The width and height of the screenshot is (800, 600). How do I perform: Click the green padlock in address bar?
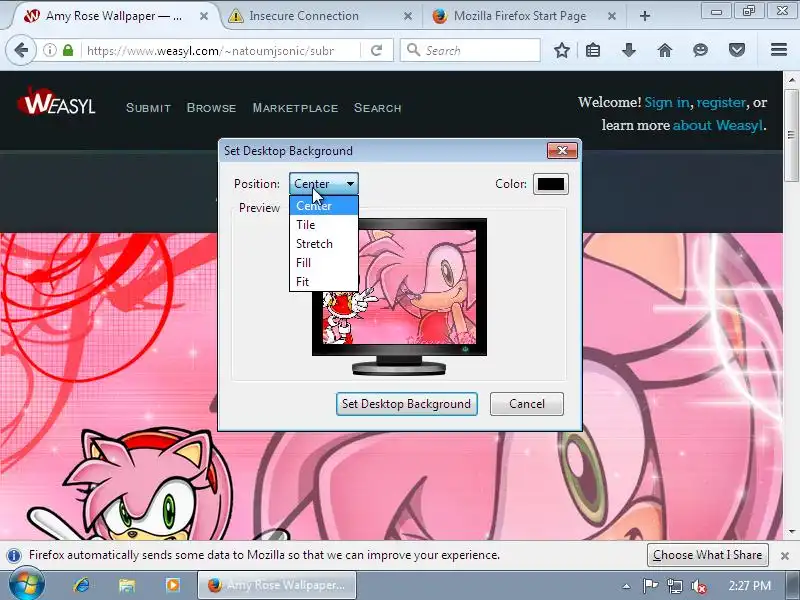tap(68, 50)
